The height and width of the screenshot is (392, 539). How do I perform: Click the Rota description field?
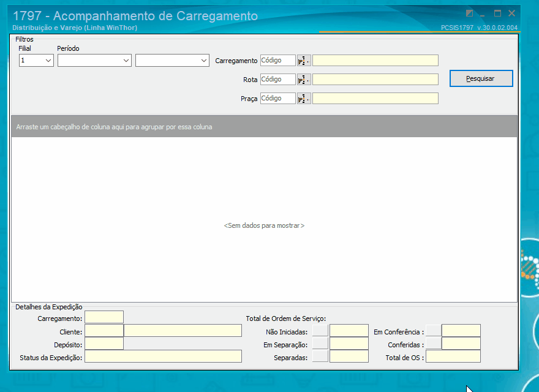pos(375,80)
